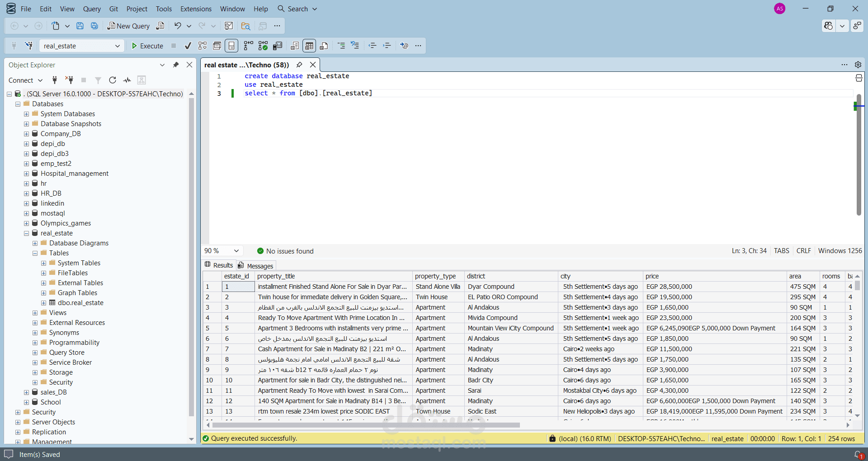The image size is (868, 461).
Task: Collapse the real_estate database node
Action: 26,233
